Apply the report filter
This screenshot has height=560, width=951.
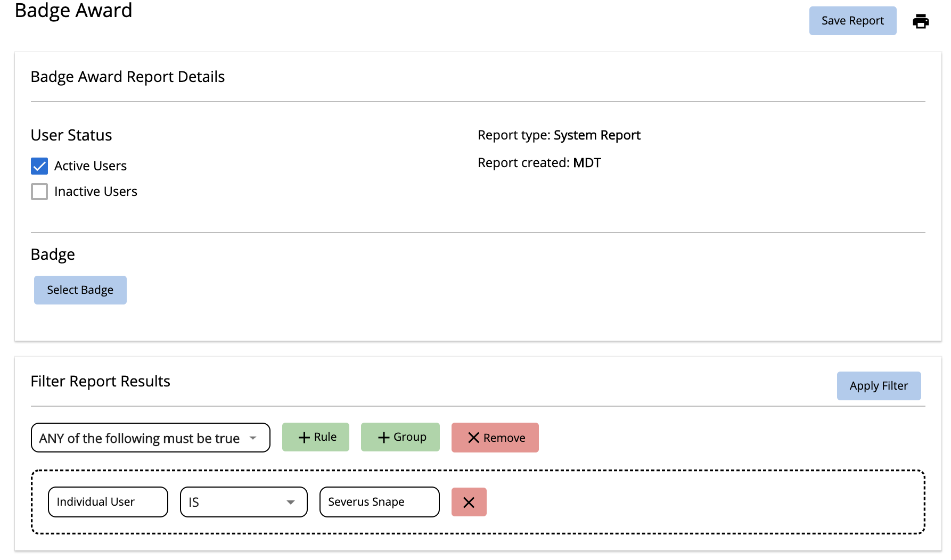879,386
